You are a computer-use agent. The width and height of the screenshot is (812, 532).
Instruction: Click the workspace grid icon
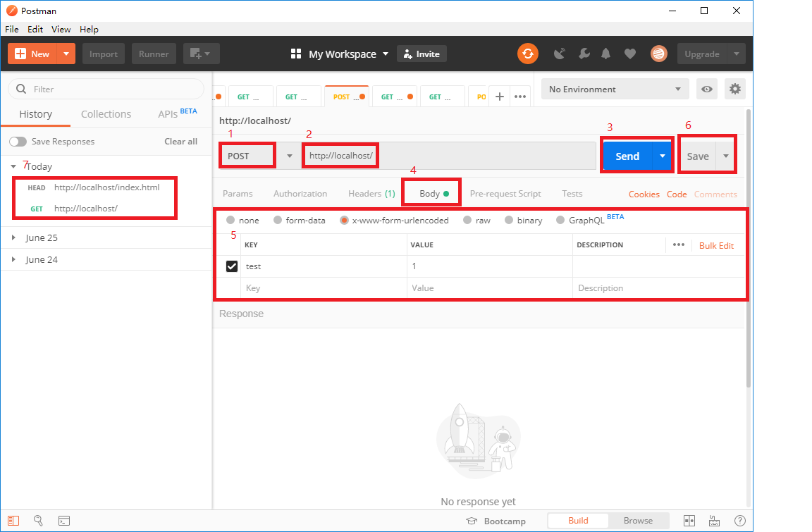tap(296, 54)
